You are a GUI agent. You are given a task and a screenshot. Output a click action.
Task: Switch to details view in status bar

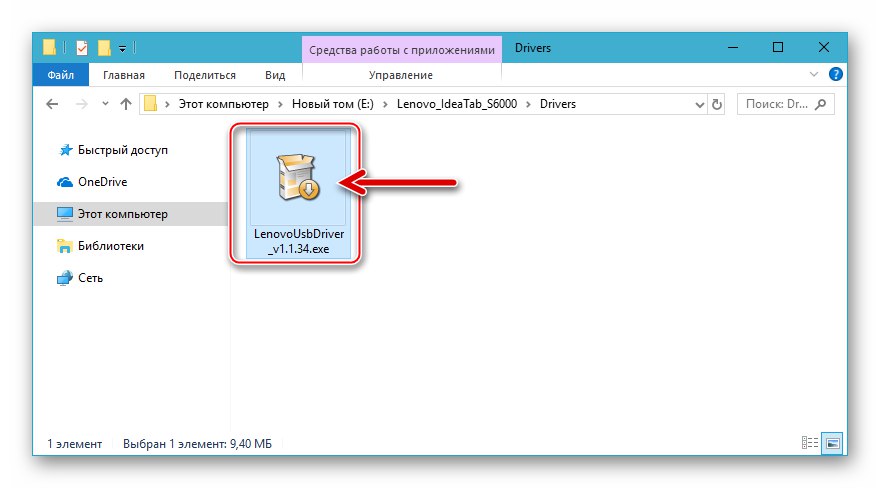pos(810,443)
